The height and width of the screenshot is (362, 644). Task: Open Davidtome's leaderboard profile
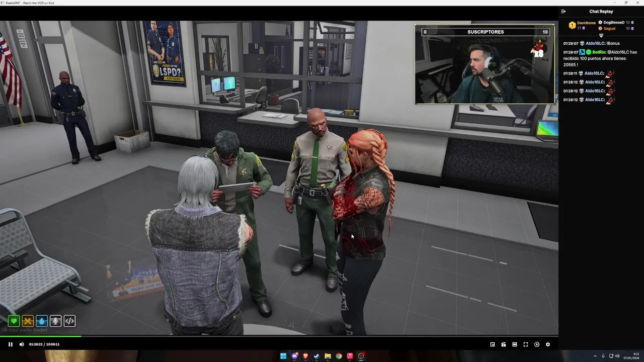(586, 23)
